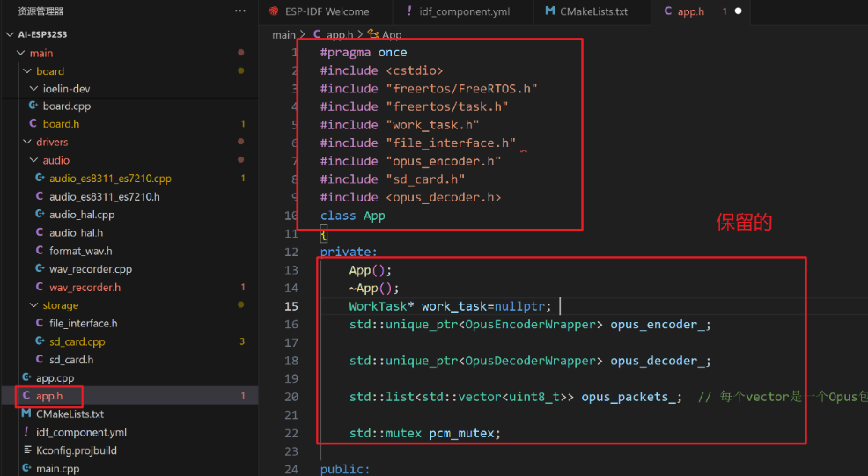Collapse the main folder chevron
Viewport: 868px width, 476px height.
coord(20,53)
